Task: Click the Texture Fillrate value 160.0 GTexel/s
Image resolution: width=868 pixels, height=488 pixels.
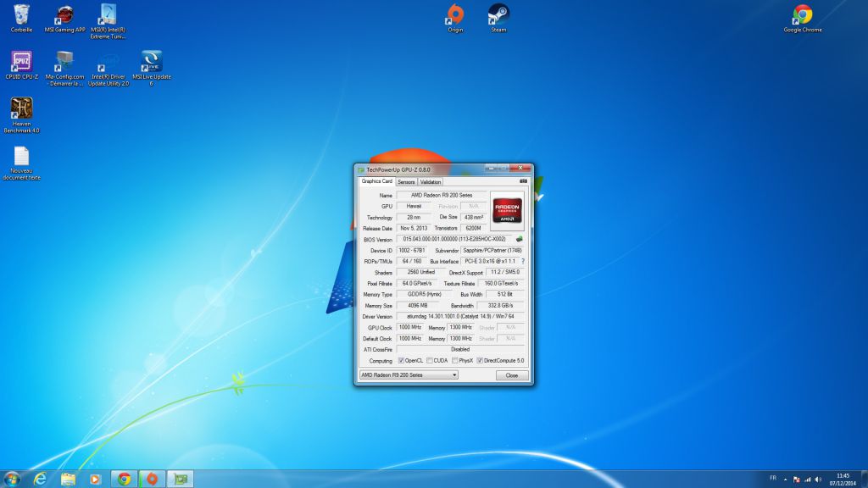Action: point(501,283)
